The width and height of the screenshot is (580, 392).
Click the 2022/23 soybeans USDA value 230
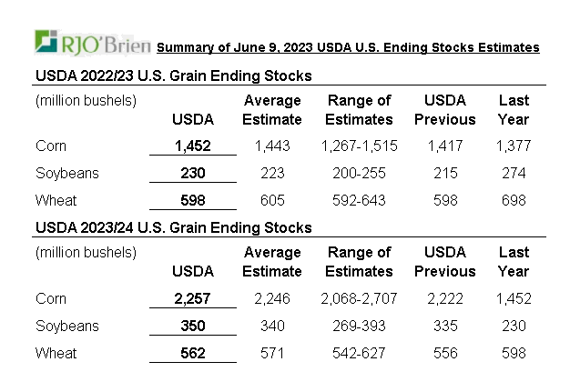click(193, 173)
